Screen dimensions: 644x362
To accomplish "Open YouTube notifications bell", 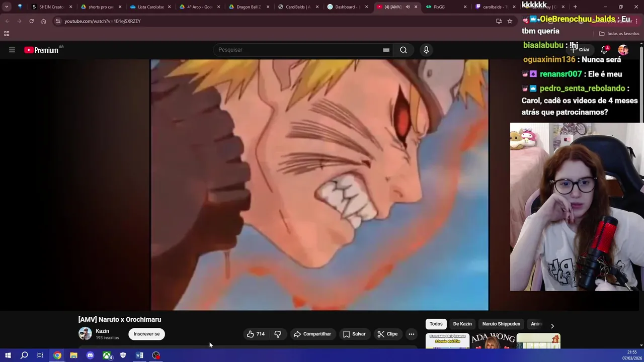I will (605, 49).
